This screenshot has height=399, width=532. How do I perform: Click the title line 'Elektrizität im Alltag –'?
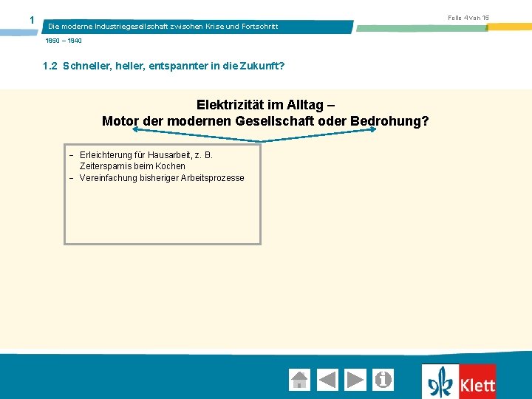tap(266, 104)
